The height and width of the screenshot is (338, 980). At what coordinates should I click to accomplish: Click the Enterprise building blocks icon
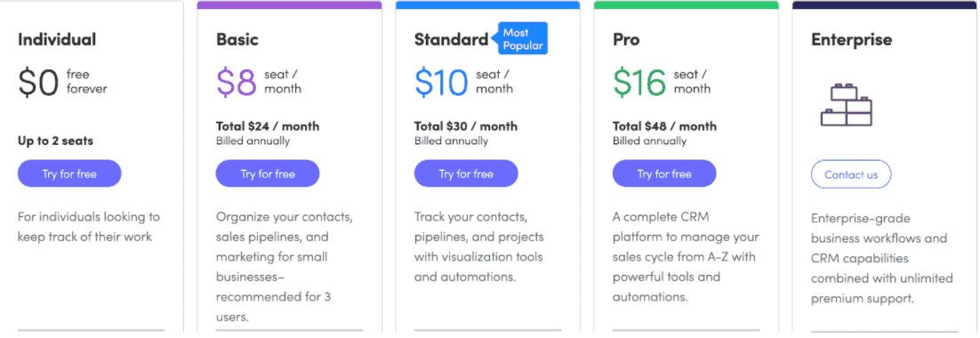847,106
